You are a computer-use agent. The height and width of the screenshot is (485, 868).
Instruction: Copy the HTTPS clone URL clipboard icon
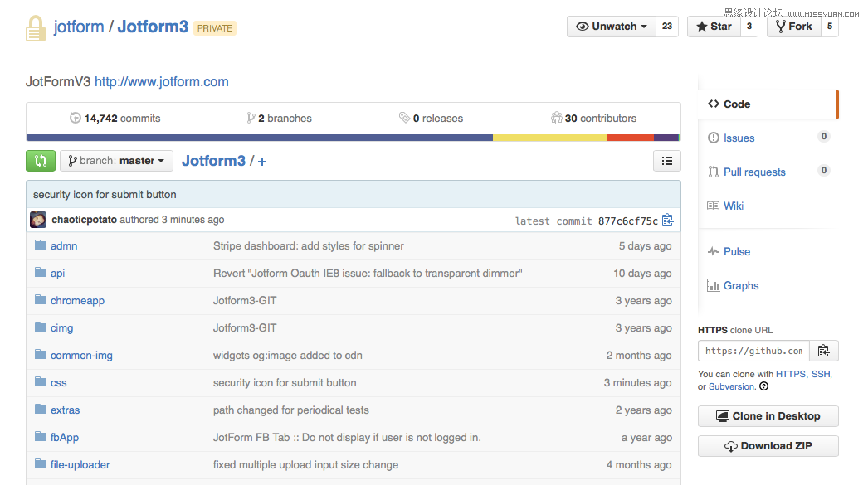pos(824,351)
